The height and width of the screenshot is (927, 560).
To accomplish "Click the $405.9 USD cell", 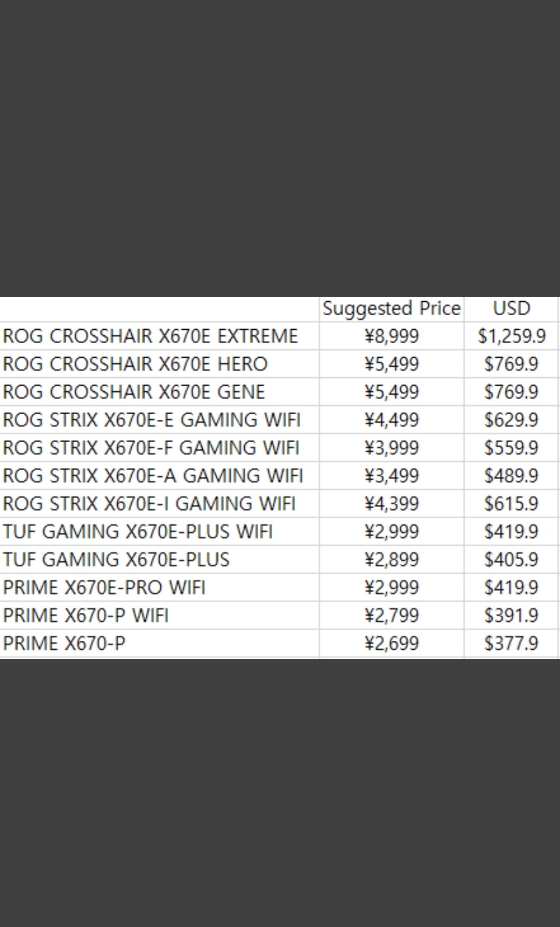I will pyautogui.click(x=511, y=560).
